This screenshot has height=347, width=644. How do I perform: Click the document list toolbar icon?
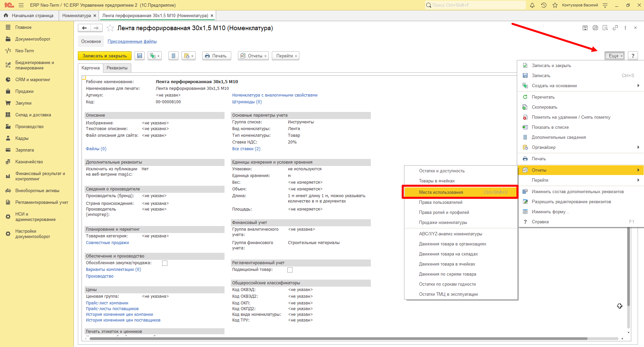173,56
